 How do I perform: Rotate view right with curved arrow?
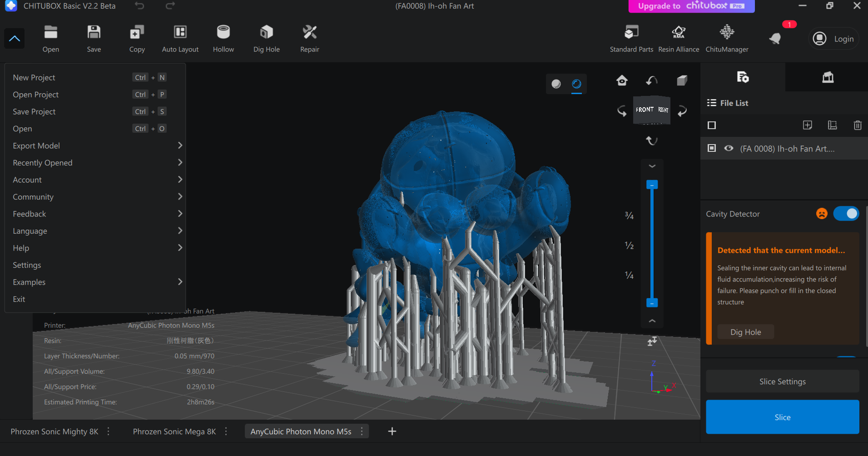tap(682, 110)
